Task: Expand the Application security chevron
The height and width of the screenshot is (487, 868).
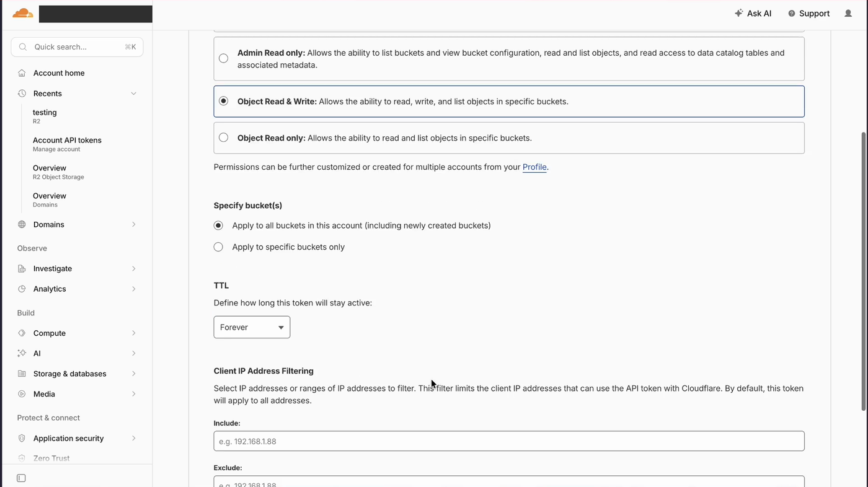Action: pyautogui.click(x=133, y=438)
